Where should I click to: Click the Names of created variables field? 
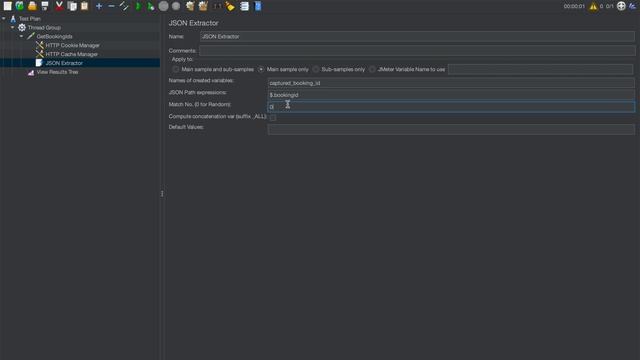451,83
